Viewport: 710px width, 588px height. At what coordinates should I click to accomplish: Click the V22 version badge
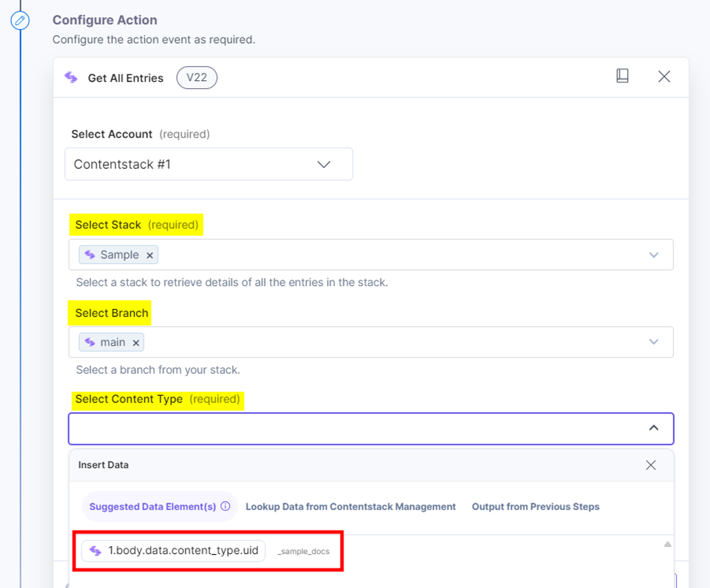coord(197,78)
